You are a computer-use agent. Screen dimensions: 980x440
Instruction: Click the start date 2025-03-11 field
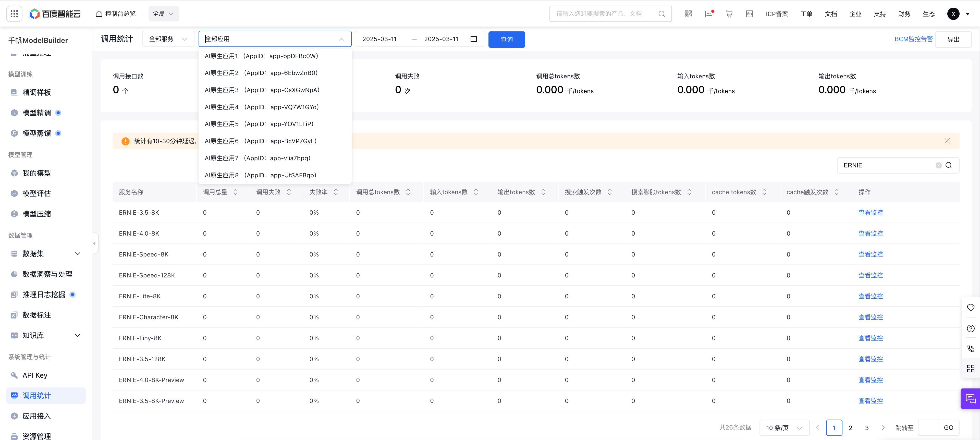380,39
